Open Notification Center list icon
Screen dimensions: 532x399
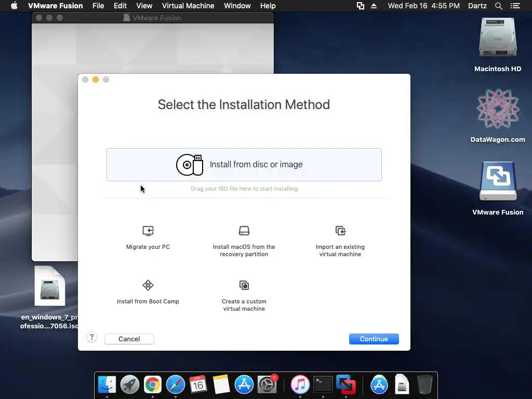pyautogui.click(x=515, y=6)
